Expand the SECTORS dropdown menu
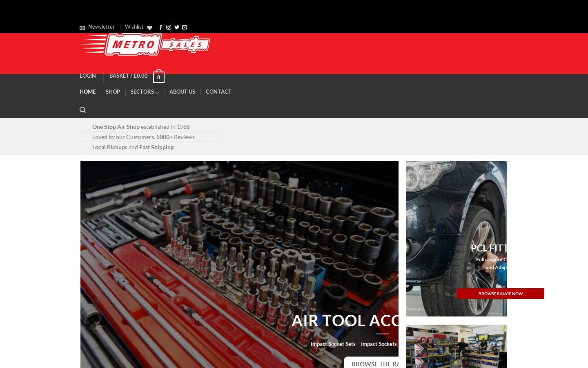 [145, 92]
